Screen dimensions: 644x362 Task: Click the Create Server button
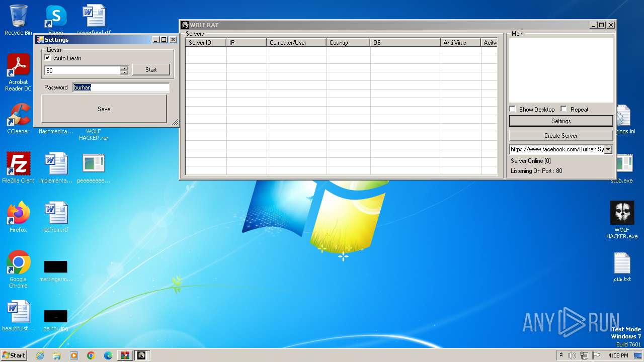[561, 136]
